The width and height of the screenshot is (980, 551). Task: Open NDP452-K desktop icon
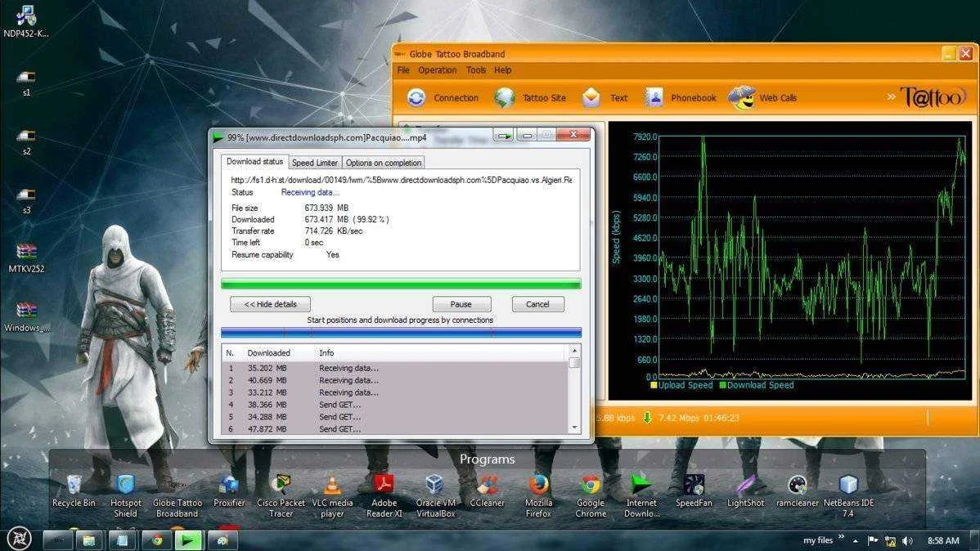[25, 22]
